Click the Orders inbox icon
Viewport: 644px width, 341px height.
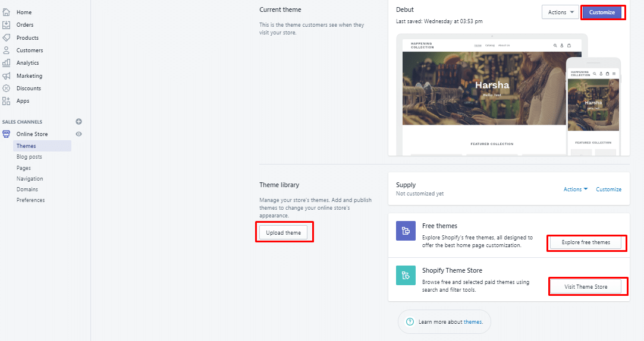click(6, 25)
